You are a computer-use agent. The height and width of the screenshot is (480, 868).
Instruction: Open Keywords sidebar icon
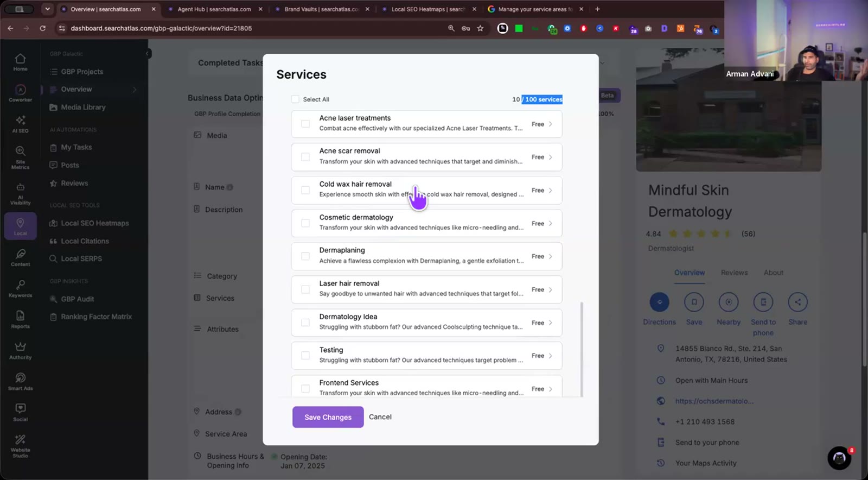(x=20, y=288)
